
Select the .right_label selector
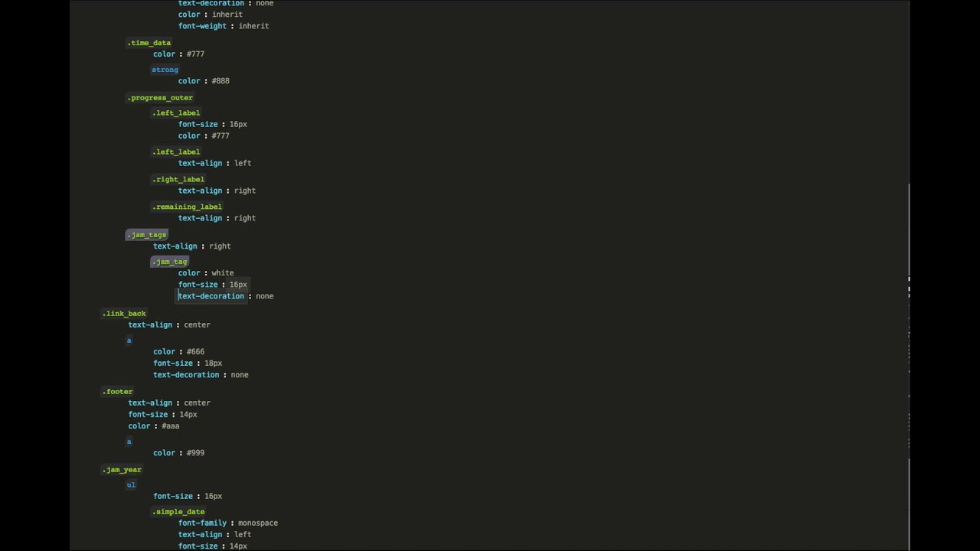178,179
